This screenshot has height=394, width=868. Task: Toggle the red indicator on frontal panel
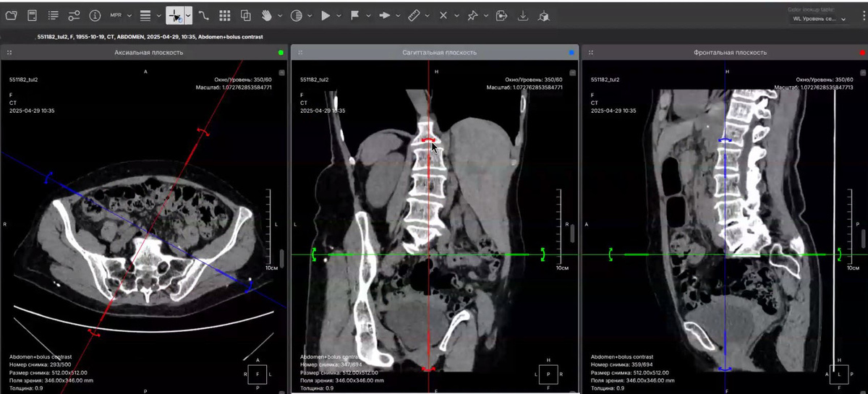click(x=861, y=53)
